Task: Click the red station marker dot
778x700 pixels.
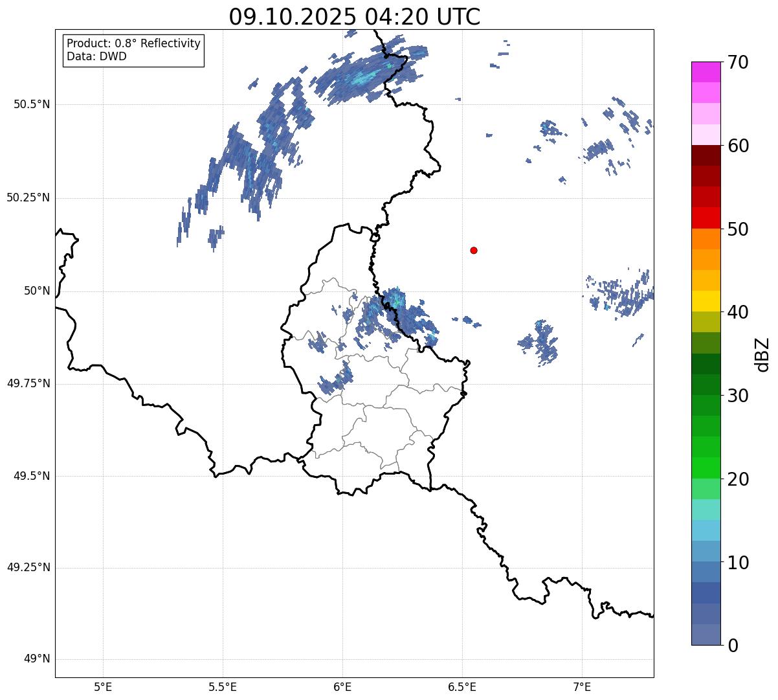Action: [474, 250]
